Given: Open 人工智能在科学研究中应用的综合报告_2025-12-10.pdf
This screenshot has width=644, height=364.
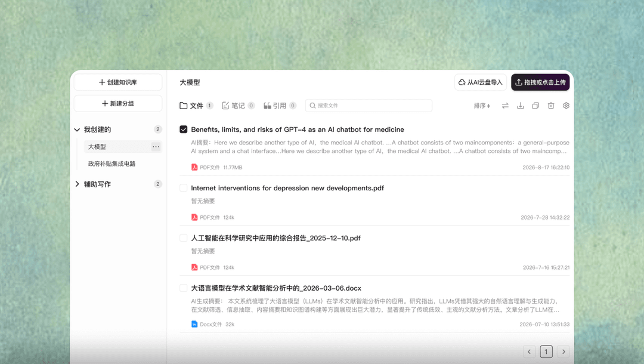Looking at the screenshot, I should point(275,238).
